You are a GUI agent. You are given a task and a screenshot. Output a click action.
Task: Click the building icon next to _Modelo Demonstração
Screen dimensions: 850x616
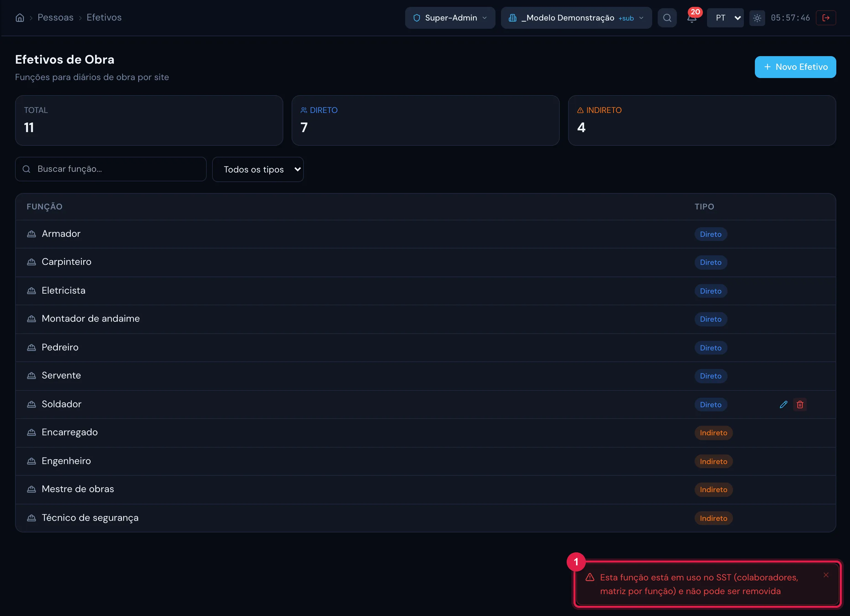click(512, 17)
